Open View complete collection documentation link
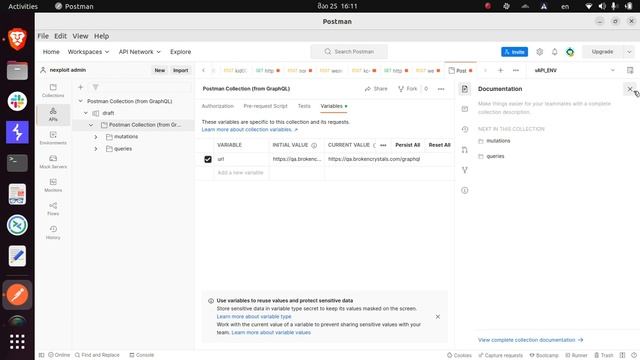 tap(530, 340)
